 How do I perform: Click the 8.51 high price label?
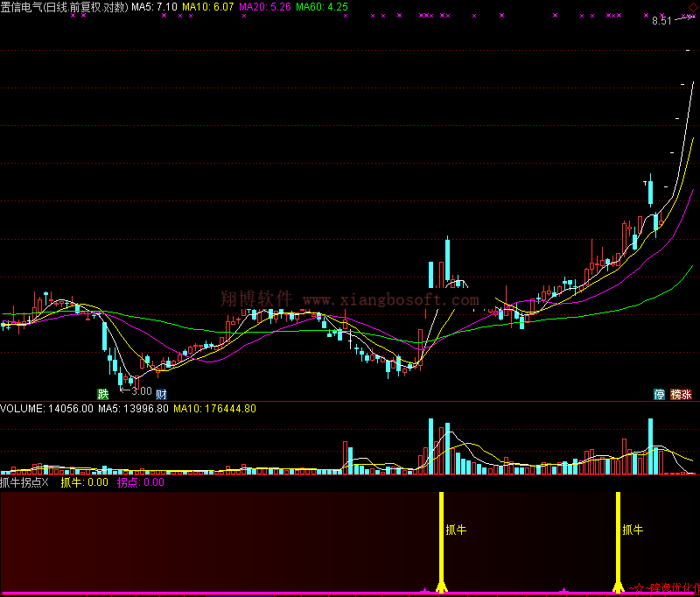661,20
